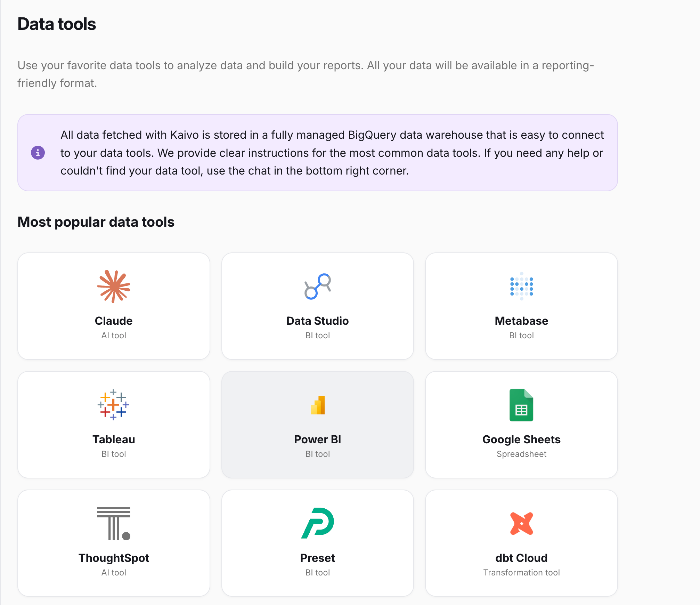700x605 pixels.
Task: Choose dbt Cloud Transformation tool label
Action: tap(521, 572)
